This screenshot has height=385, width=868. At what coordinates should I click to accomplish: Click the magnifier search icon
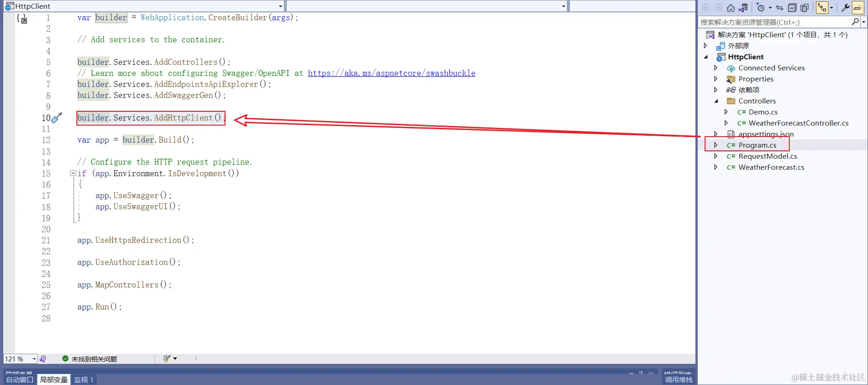click(855, 22)
